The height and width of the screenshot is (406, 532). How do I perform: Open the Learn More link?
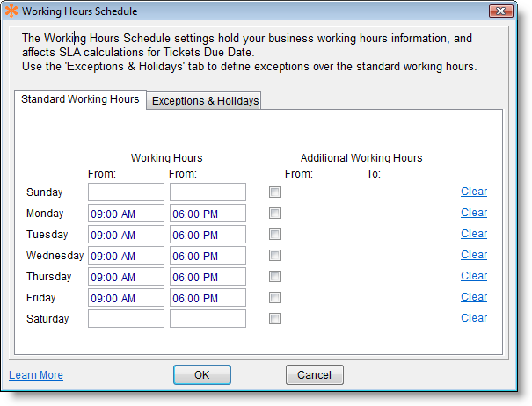pos(36,375)
